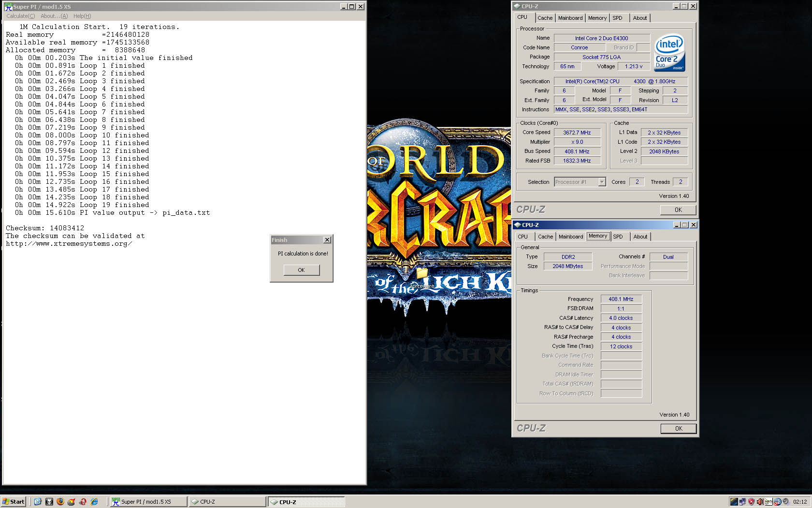
Task: Open the About menu in Super PI
Action: point(54,16)
